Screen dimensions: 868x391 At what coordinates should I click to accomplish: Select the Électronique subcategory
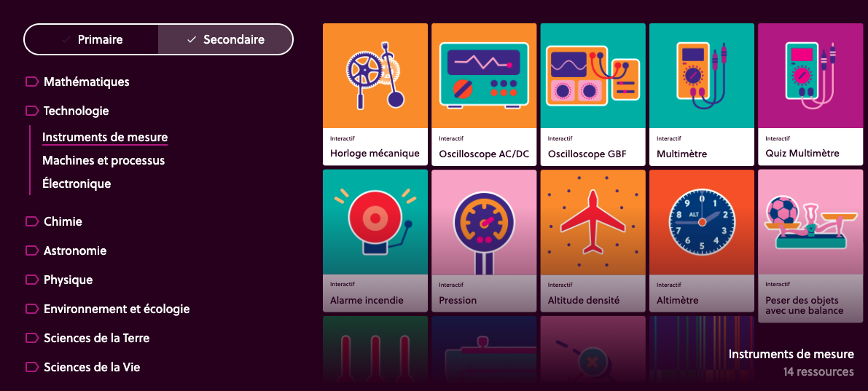point(77,183)
